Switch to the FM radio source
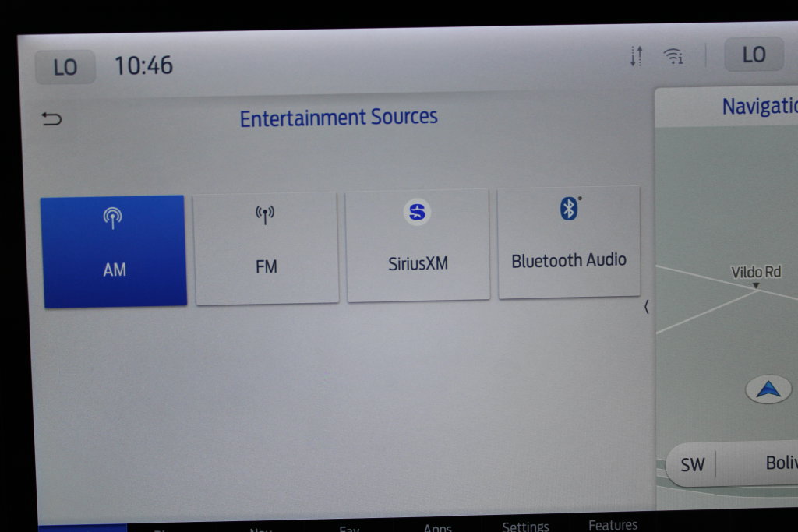 (x=267, y=248)
